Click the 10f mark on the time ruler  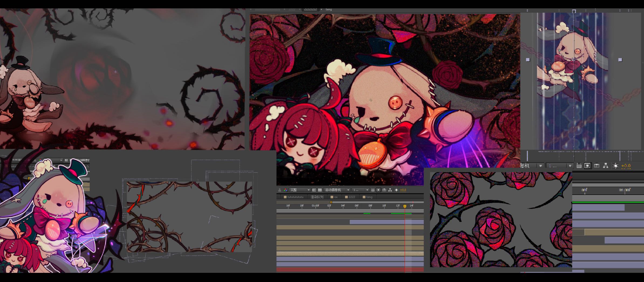tap(384, 206)
